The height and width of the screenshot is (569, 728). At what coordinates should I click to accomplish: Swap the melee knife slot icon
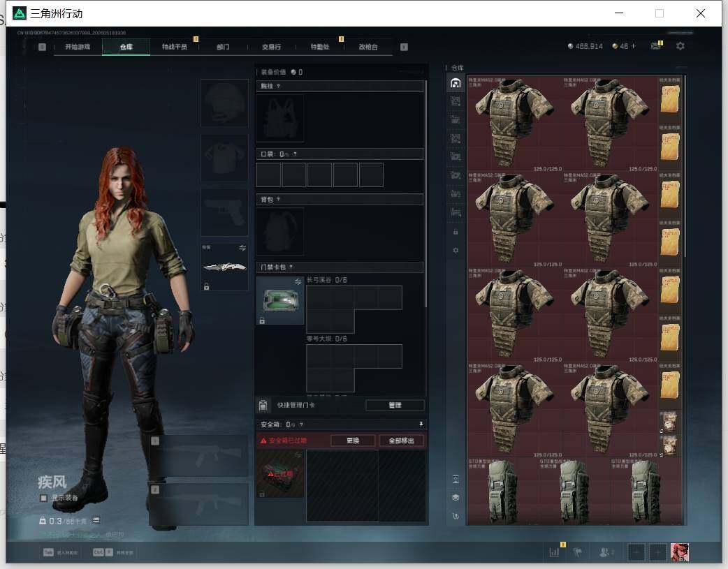[242, 248]
